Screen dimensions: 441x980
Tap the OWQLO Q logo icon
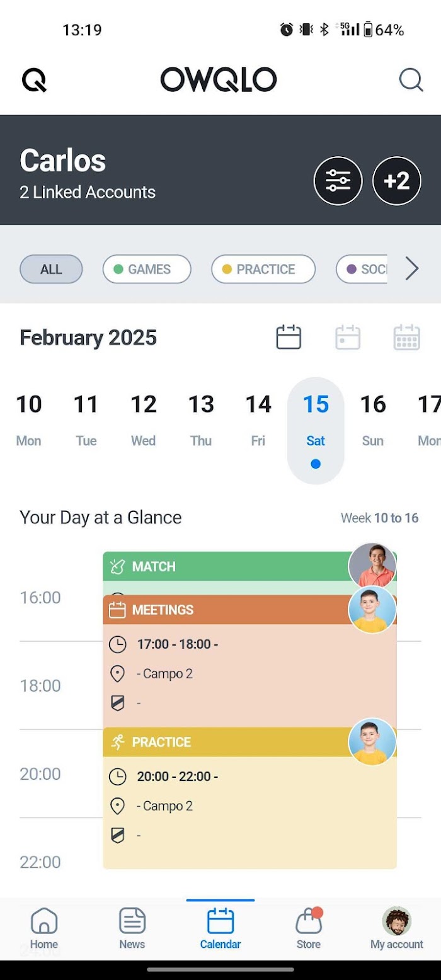click(x=34, y=81)
